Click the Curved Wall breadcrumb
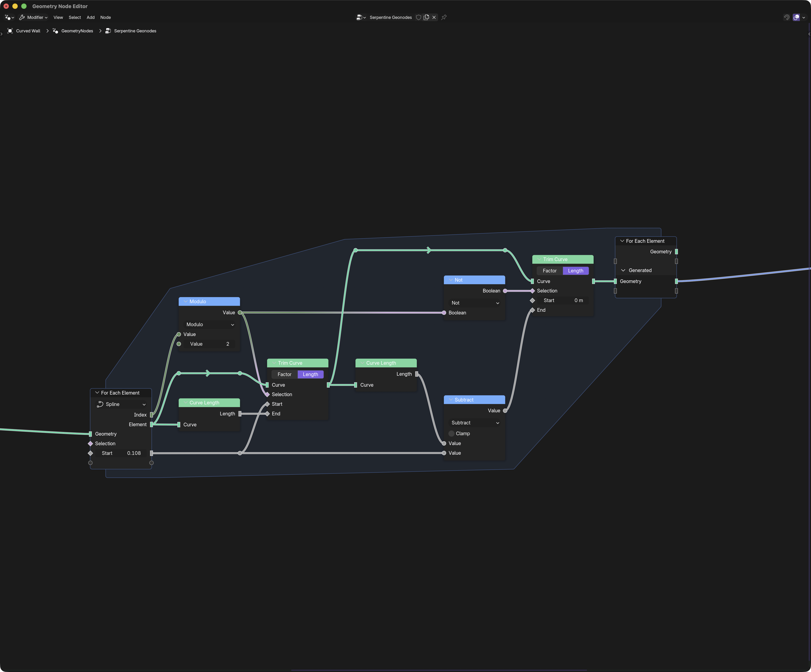811x672 pixels. 28,31
